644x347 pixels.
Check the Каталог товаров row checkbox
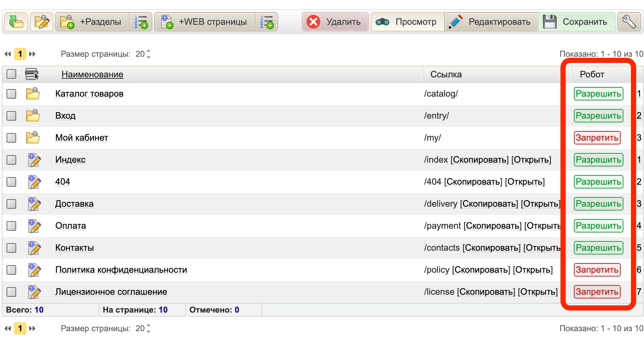[x=11, y=94]
